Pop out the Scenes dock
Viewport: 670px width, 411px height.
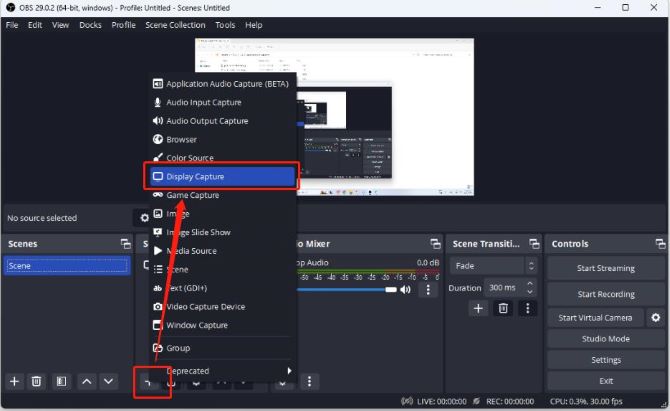[x=126, y=244]
